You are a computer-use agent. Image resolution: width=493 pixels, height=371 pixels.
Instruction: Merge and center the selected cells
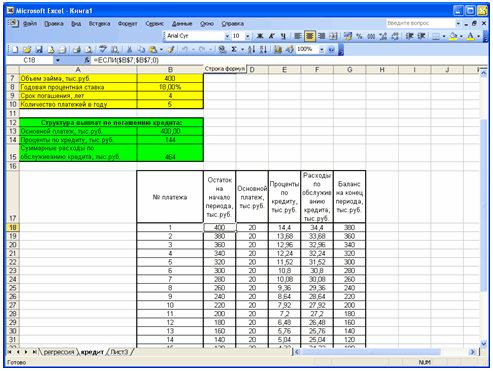pos(333,36)
